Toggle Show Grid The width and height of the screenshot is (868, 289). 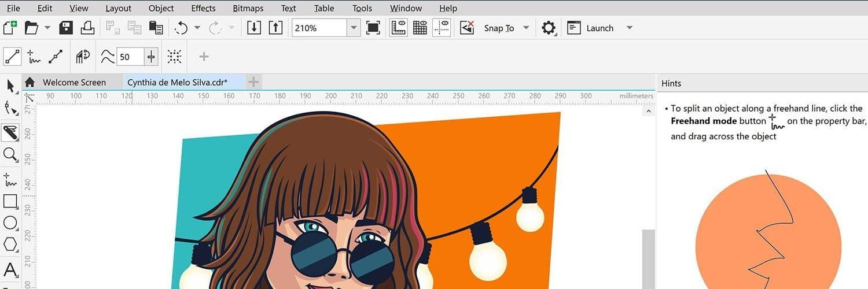(x=420, y=28)
